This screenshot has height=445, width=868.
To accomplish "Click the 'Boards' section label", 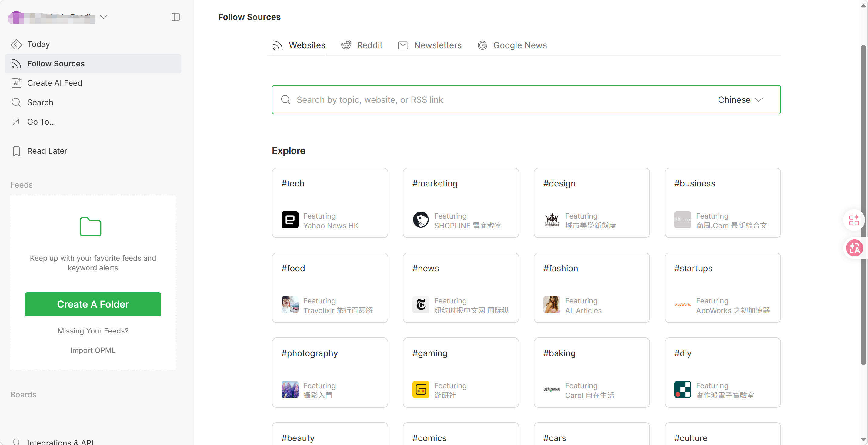I will coord(23,394).
